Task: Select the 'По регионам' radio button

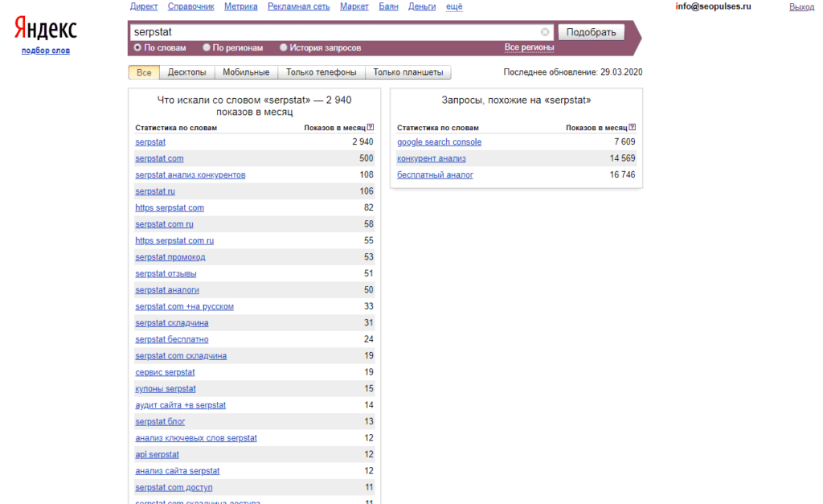Action: (207, 47)
